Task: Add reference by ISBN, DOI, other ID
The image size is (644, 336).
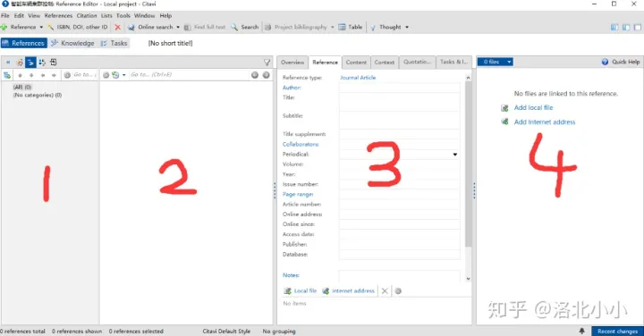Action: point(78,27)
